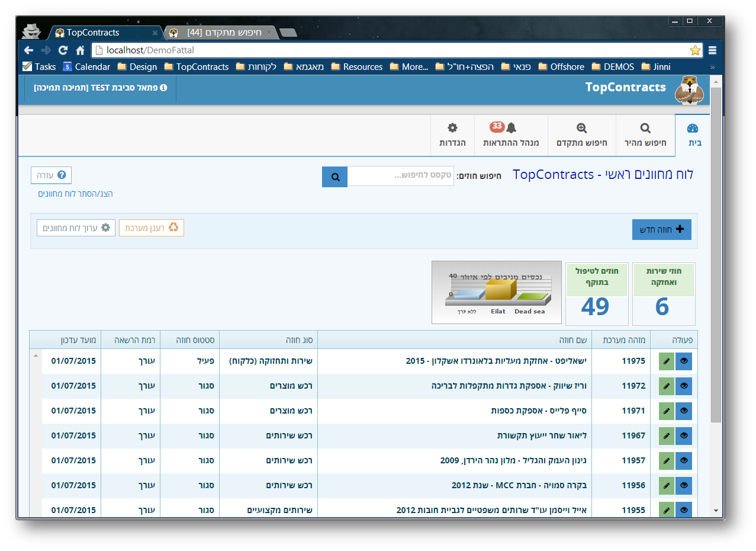Viewport: 756px width, 551px height.
Task: Open Jinni bookmarks folder
Action: pos(656,67)
